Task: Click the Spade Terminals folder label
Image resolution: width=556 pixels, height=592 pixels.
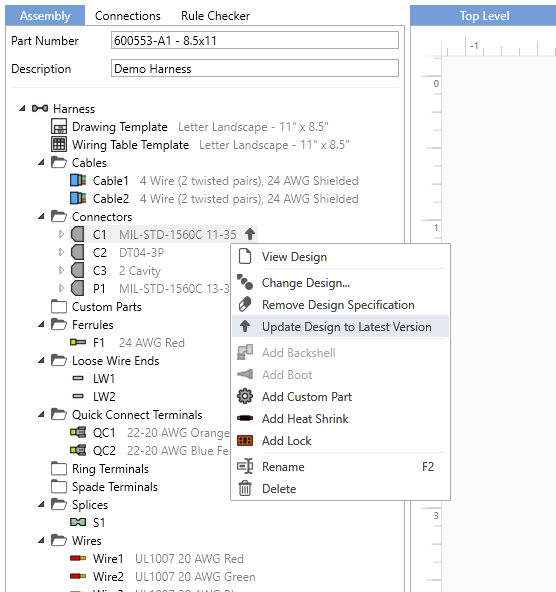Action: click(x=115, y=487)
